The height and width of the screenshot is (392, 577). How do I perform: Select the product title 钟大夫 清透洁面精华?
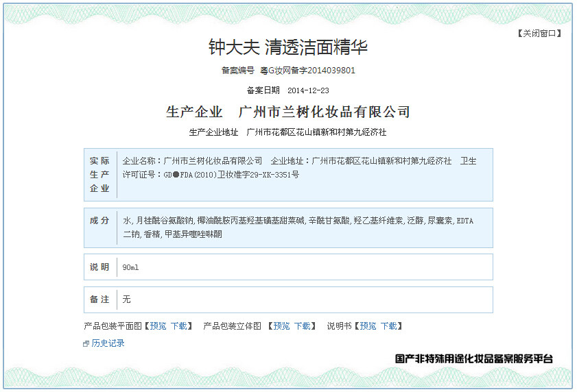[288, 47]
